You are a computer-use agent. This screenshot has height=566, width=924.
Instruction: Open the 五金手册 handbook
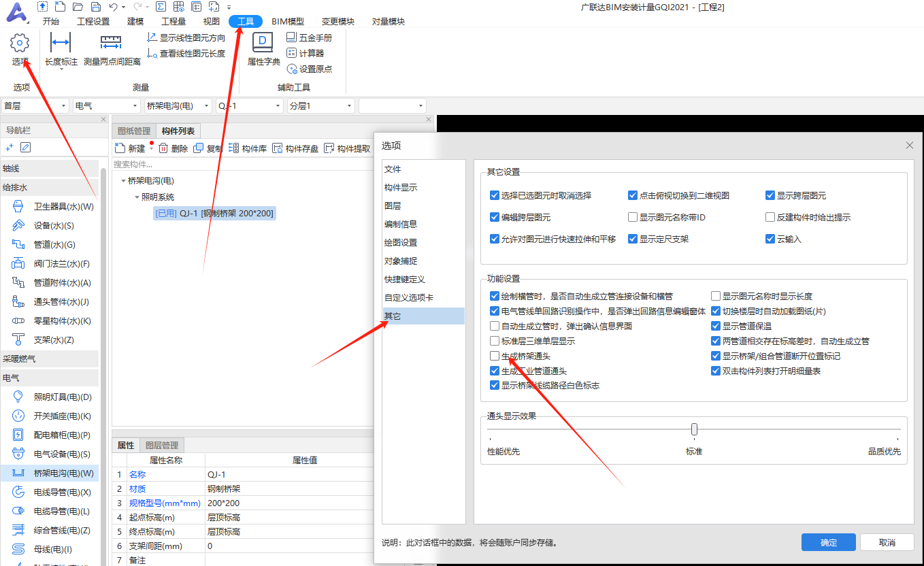tap(310, 38)
